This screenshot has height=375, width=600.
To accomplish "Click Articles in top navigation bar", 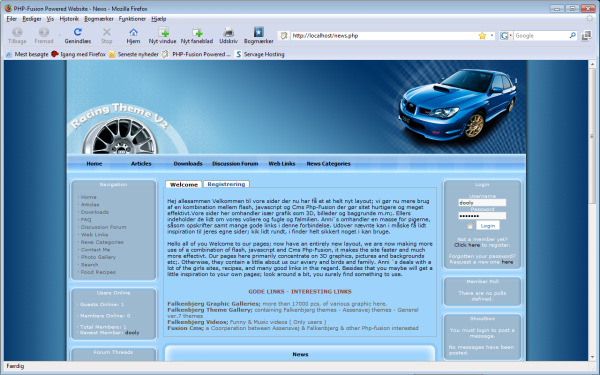I will pos(141,163).
